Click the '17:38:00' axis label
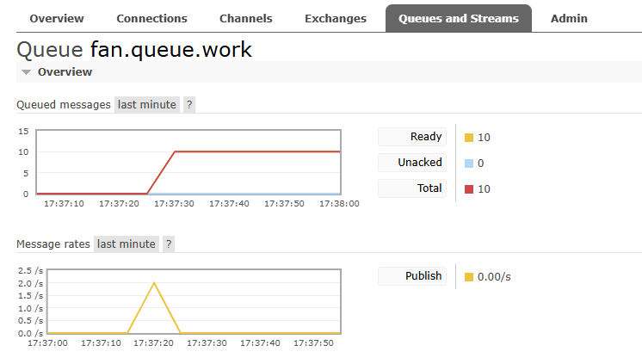The height and width of the screenshot is (364, 642). point(339,203)
